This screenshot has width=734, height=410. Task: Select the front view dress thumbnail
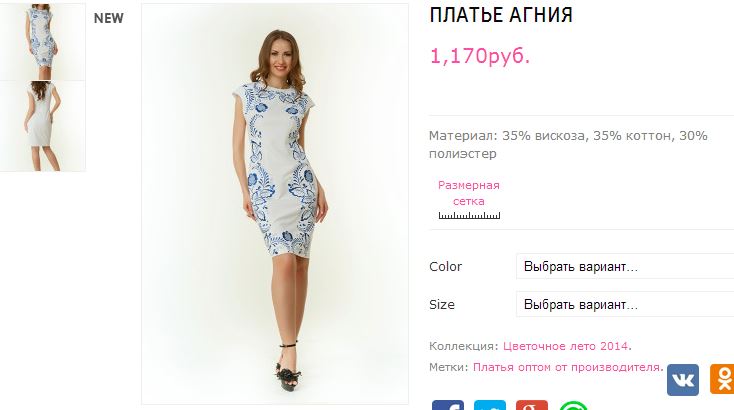(43, 42)
